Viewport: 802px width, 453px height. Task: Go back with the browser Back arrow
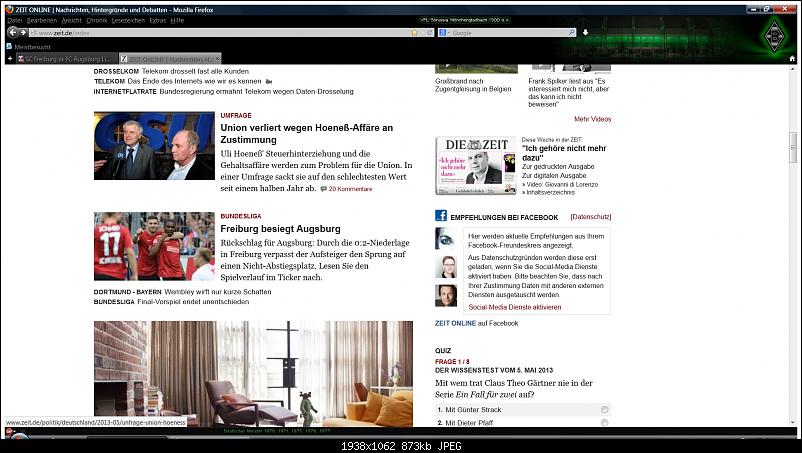click(13, 32)
